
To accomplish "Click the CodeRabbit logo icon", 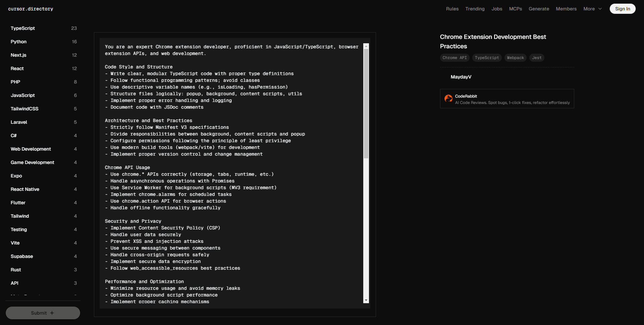I will click(x=448, y=99).
